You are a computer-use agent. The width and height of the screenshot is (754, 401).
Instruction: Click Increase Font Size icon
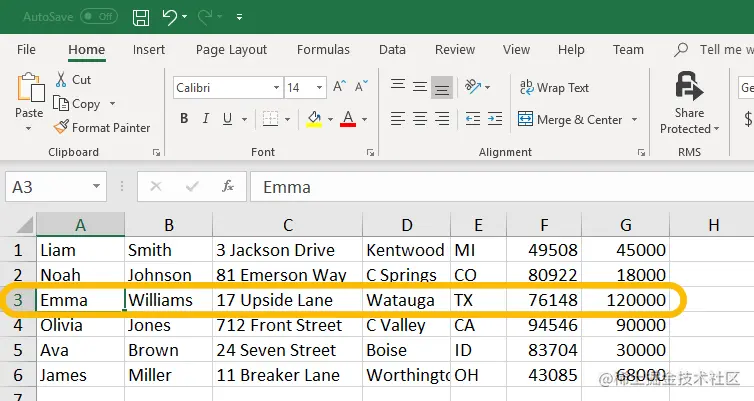tap(339, 87)
